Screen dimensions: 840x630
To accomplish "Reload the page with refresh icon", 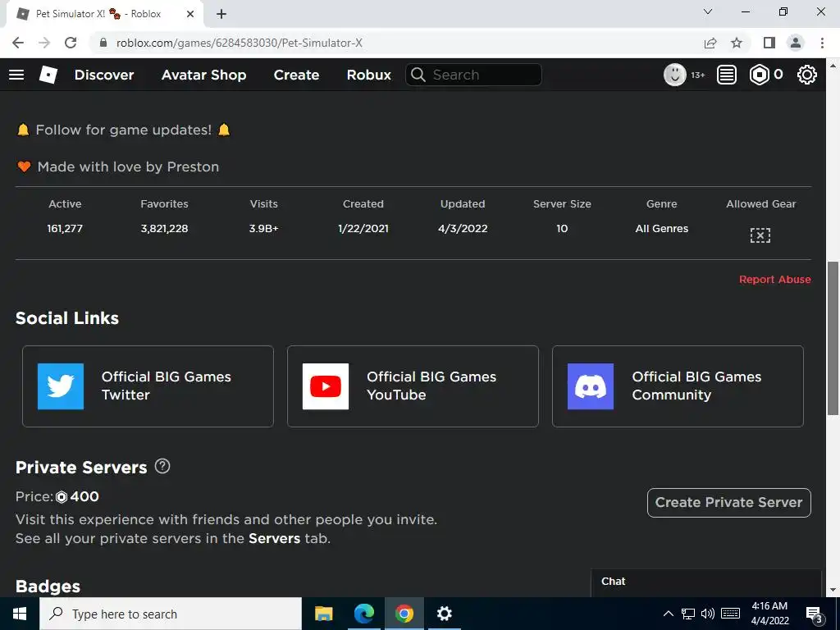I will (x=71, y=43).
